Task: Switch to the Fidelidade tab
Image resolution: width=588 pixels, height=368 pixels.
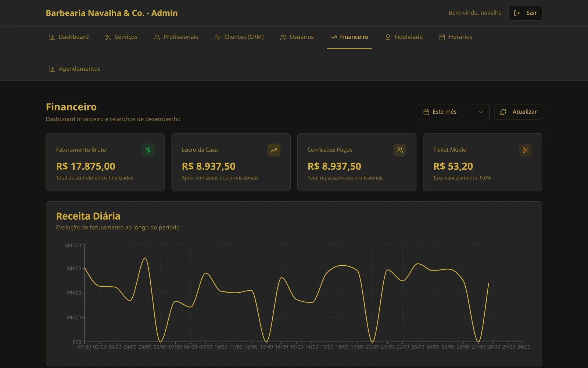Action: tap(404, 37)
